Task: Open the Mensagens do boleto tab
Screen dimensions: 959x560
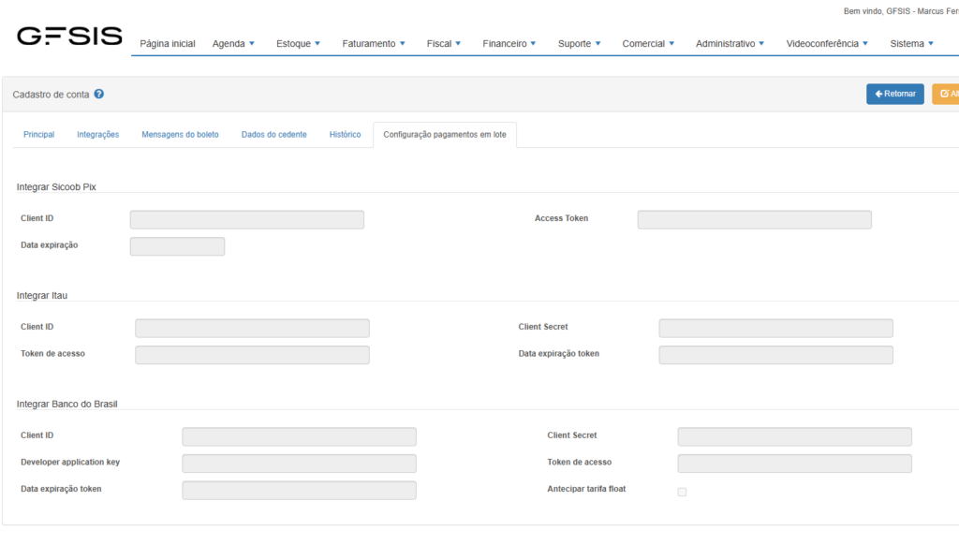Action: click(180, 135)
